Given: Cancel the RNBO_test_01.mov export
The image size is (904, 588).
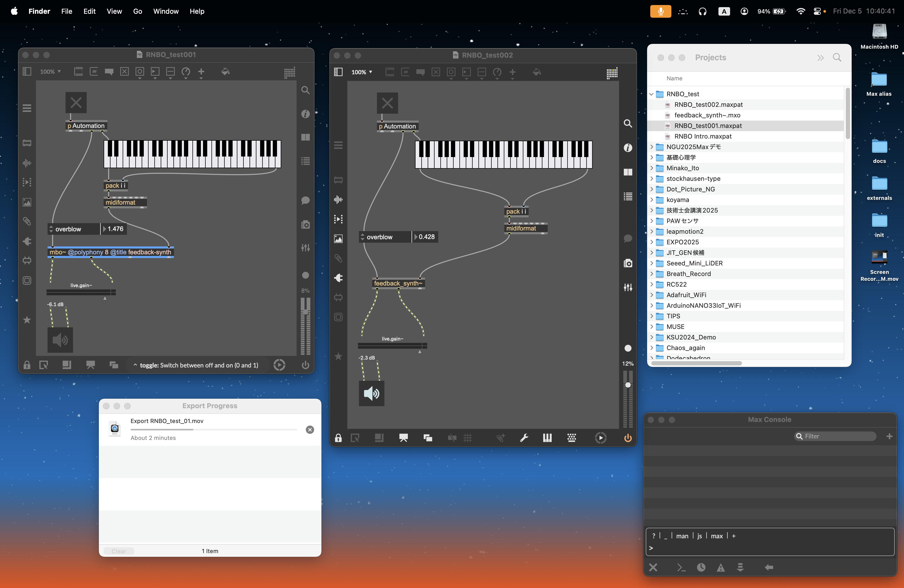Looking at the screenshot, I should point(310,430).
